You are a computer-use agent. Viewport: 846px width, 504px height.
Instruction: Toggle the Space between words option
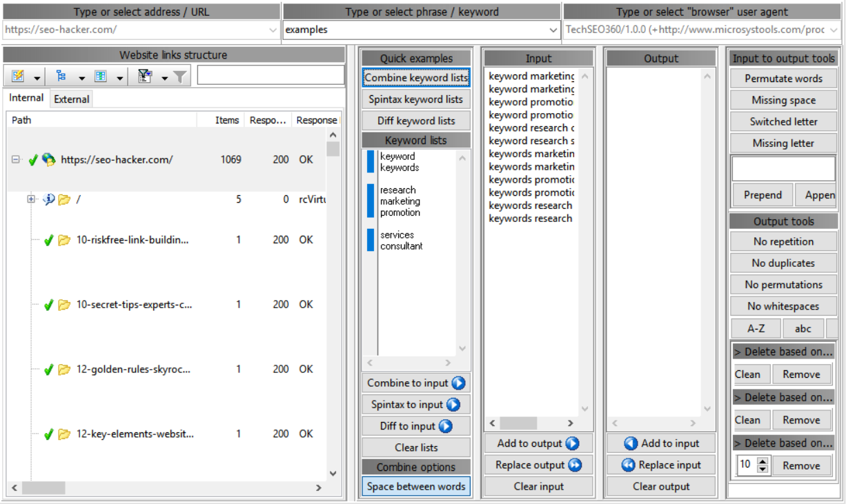[416, 487]
